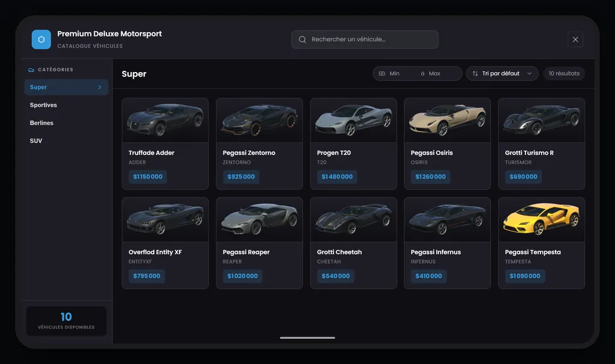
Task: Click the $690000 price tag
Action: (524, 177)
